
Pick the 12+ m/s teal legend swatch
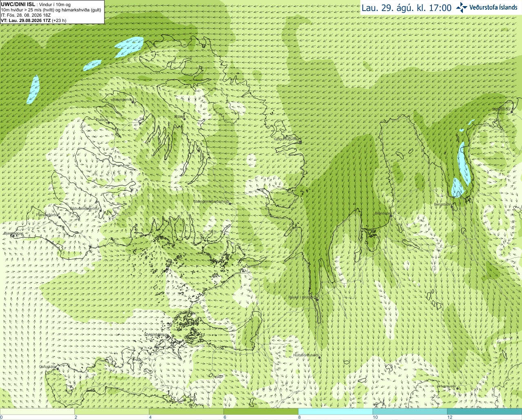tap(484, 411)
